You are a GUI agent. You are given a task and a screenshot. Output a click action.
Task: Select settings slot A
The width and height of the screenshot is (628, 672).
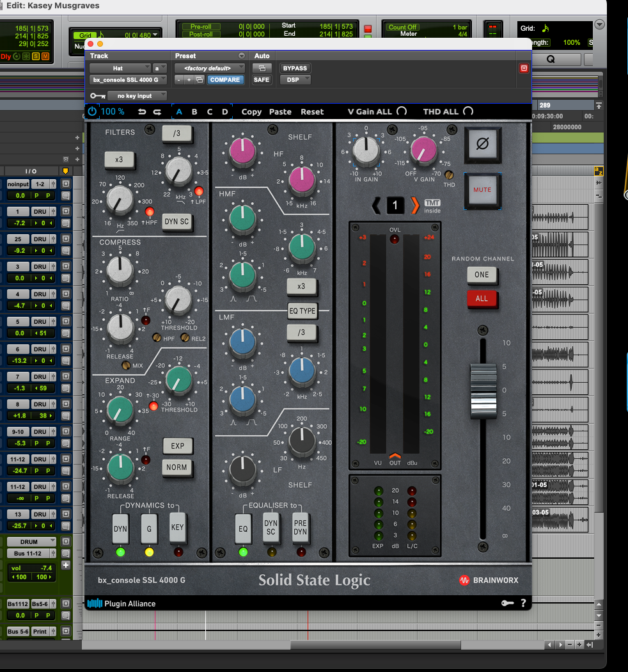179,112
